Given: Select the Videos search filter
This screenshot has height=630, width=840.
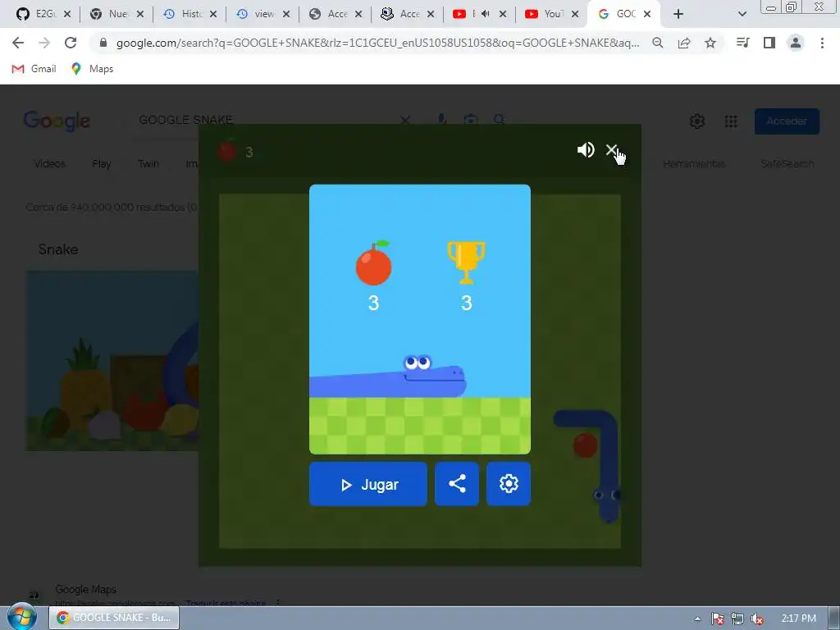Looking at the screenshot, I should pos(50,164).
